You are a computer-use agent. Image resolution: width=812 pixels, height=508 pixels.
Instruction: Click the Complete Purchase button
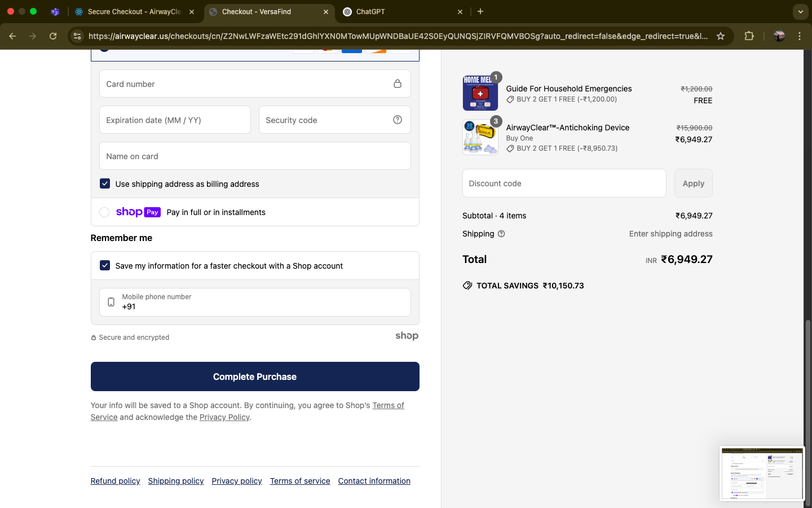tap(255, 376)
